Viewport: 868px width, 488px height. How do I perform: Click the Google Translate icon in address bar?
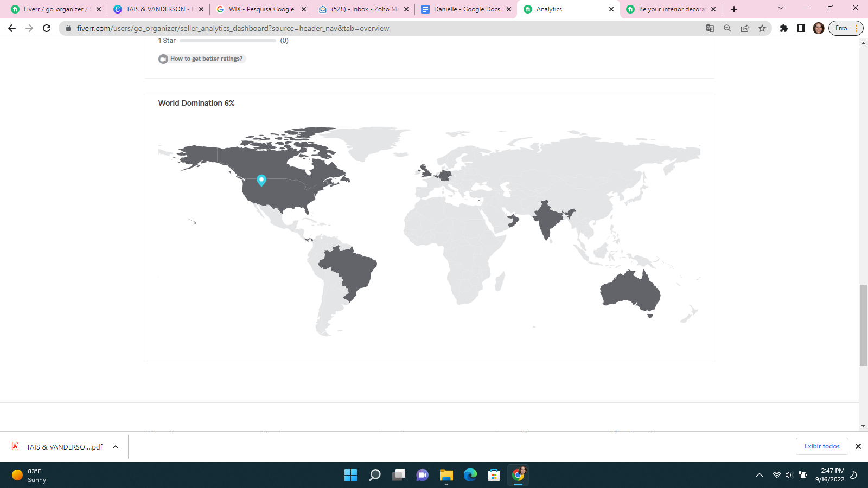coord(710,28)
